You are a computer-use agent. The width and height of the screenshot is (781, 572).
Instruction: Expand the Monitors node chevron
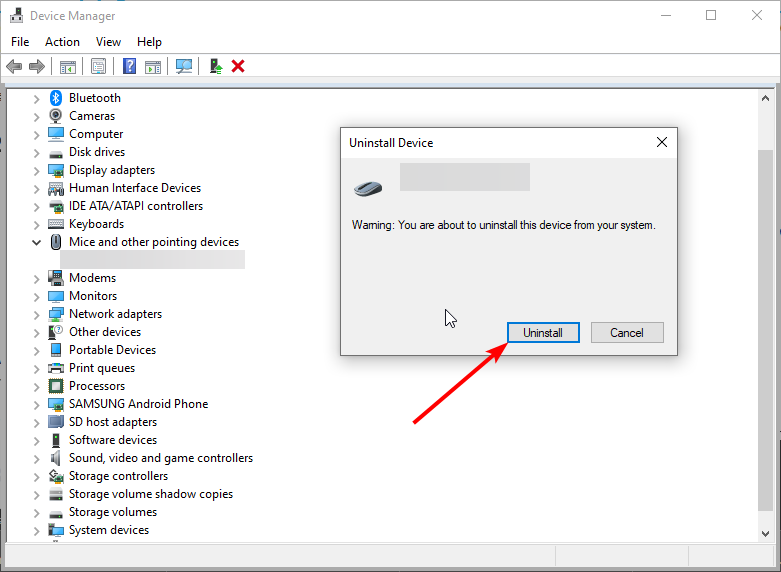pos(36,296)
